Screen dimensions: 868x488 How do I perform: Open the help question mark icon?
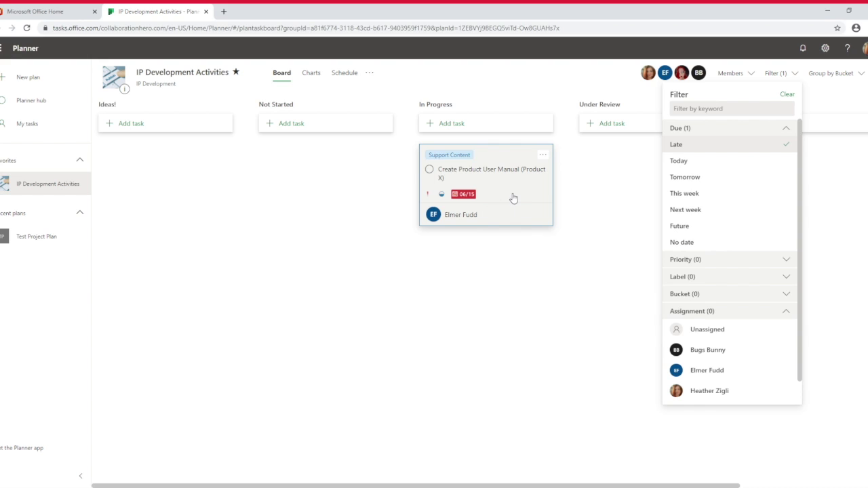point(847,48)
